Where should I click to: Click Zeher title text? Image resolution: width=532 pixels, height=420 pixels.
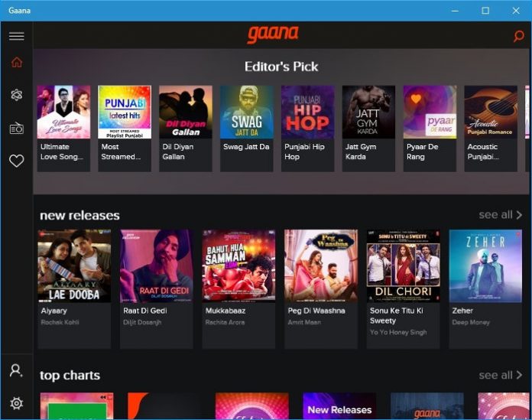pos(462,311)
